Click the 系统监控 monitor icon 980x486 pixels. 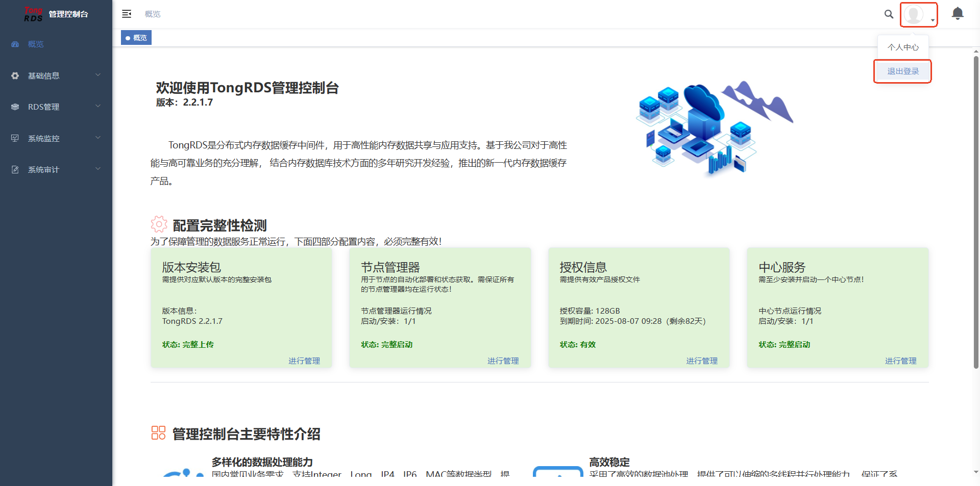15,138
